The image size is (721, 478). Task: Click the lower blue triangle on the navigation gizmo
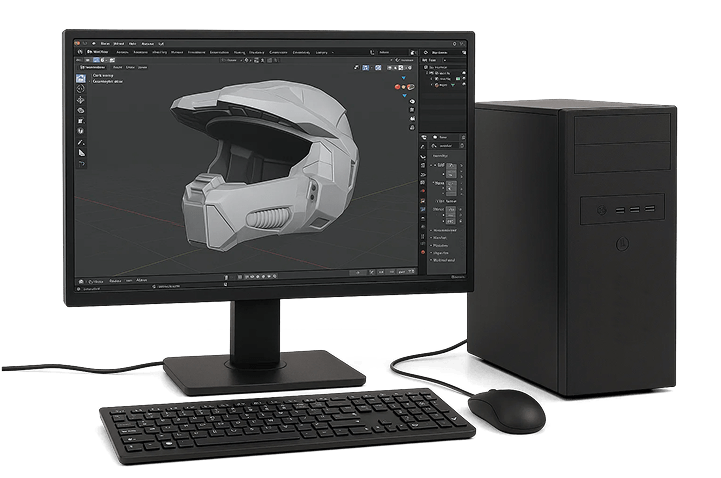click(405, 96)
